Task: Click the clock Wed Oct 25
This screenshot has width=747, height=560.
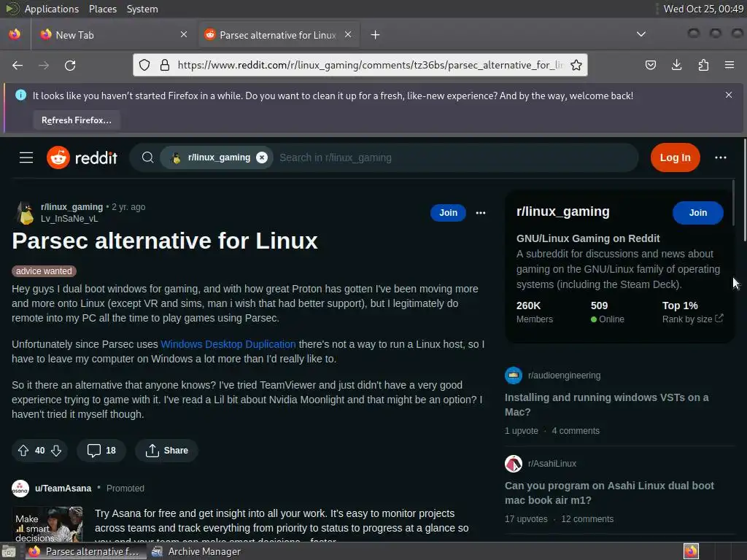Action: point(703,9)
